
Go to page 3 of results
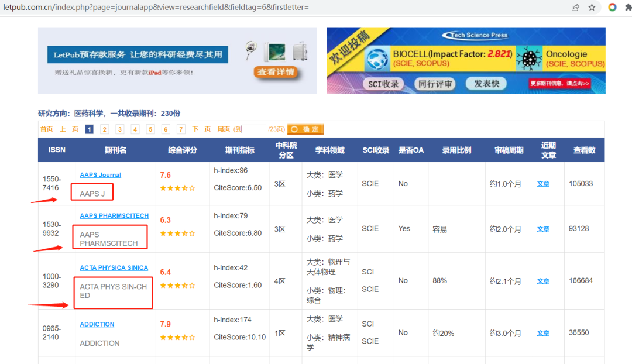click(120, 129)
